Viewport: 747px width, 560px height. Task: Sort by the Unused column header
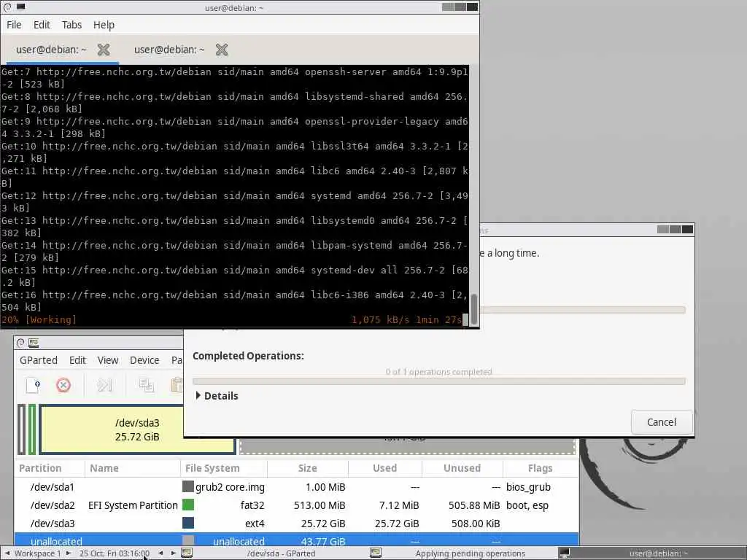tap(462, 468)
